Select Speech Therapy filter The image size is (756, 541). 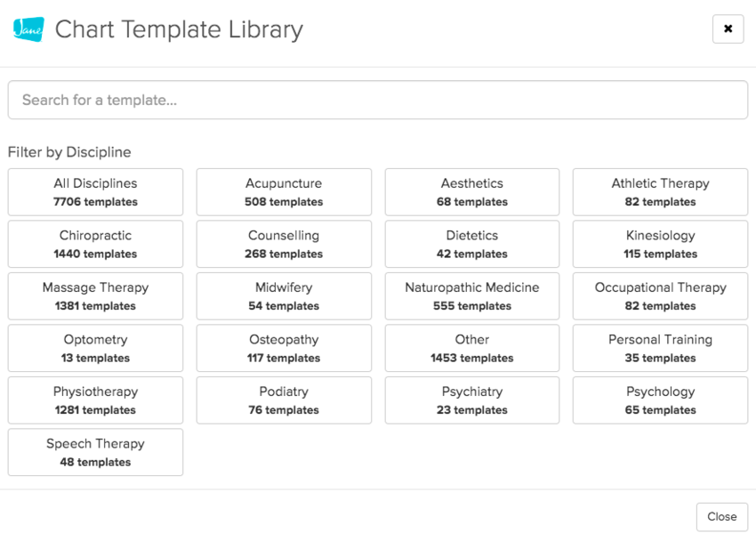pyautogui.click(x=95, y=452)
